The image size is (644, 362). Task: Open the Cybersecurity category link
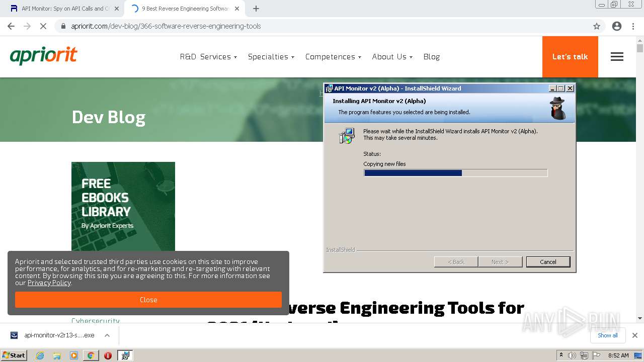point(96,321)
